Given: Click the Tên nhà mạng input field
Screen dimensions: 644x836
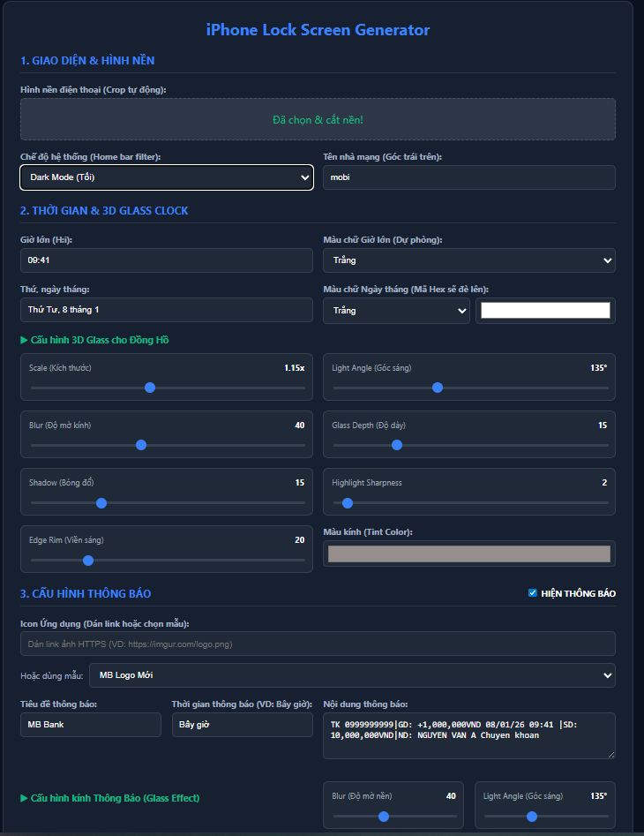Looking at the screenshot, I should pyautogui.click(x=469, y=177).
